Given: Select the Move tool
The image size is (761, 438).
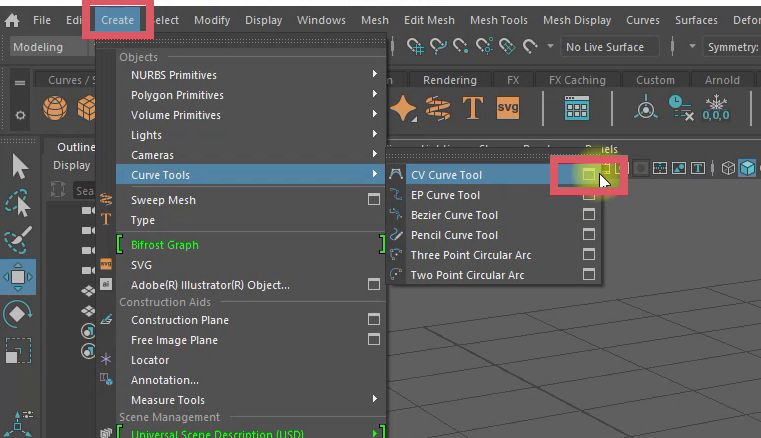Looking at the screenshot, I should pos(18,277).
